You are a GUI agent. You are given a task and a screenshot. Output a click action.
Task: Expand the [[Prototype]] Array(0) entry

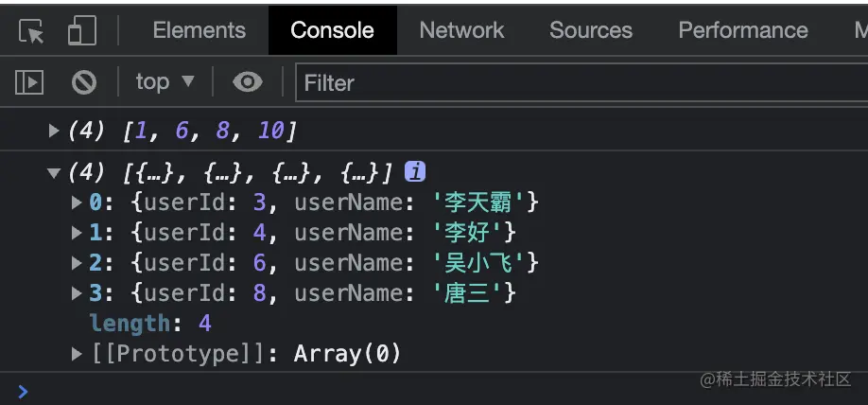pos(77,354)
